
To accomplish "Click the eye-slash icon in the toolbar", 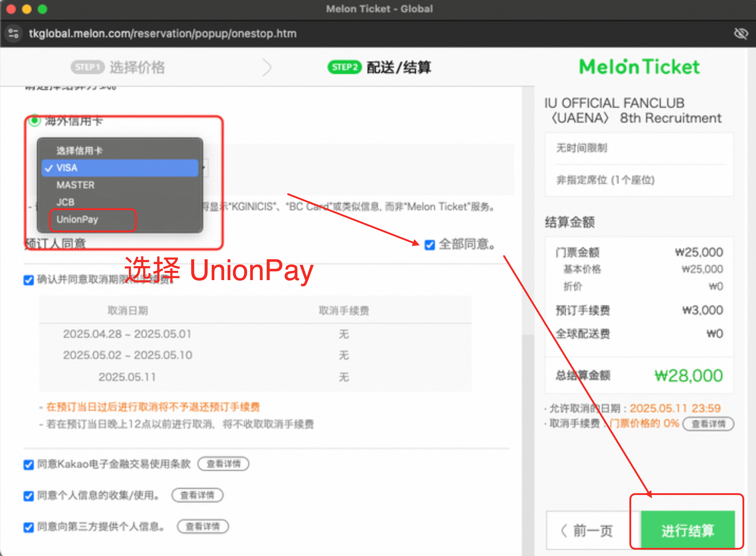I will click(x=741, y=33).
